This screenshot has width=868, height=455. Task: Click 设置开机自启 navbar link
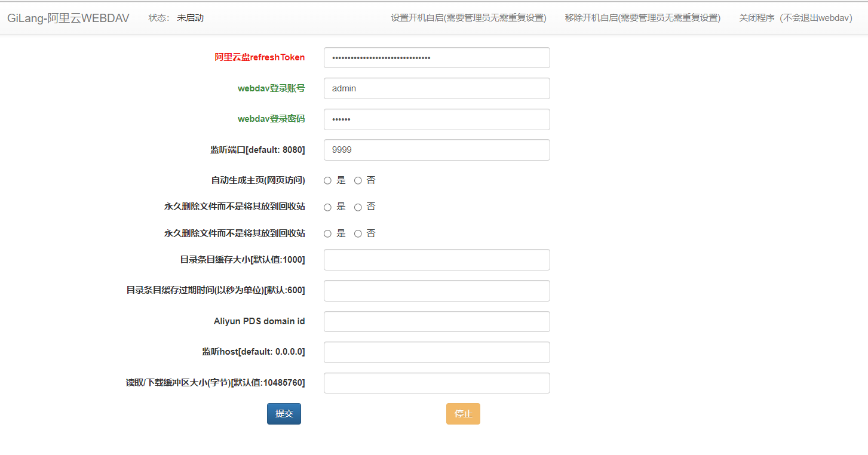click(468, 18)
